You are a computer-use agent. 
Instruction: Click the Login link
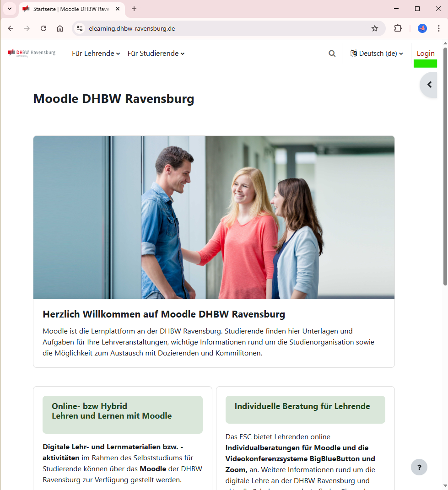click(426, 54)
